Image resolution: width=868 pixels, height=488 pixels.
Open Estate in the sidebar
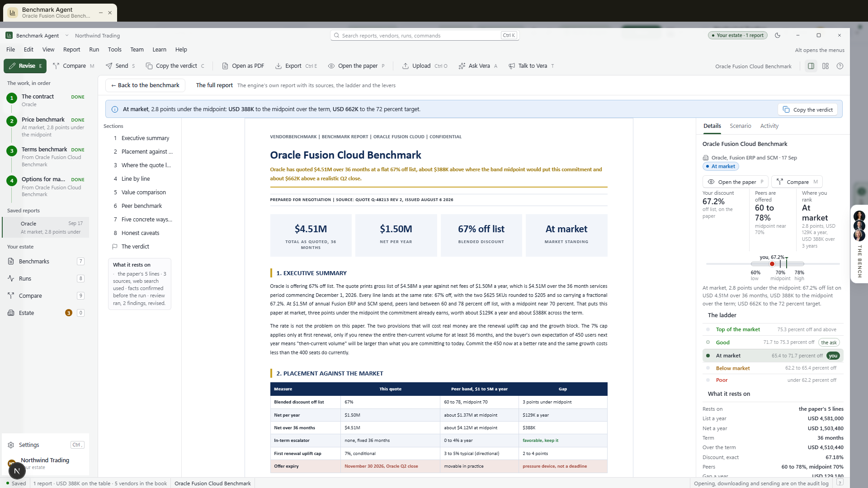click(46, 313)
